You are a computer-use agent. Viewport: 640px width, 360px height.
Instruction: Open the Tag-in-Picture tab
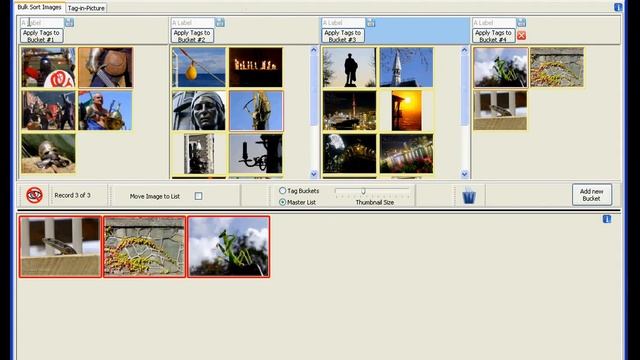tap(86, 8)
